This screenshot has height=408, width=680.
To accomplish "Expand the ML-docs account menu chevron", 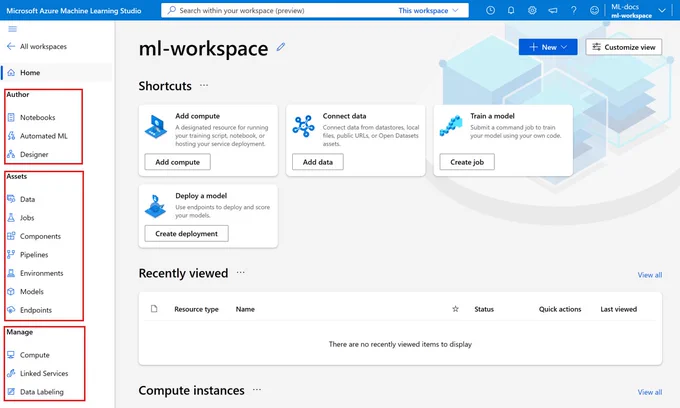I will pyautogui.click(x=662, y=10).
